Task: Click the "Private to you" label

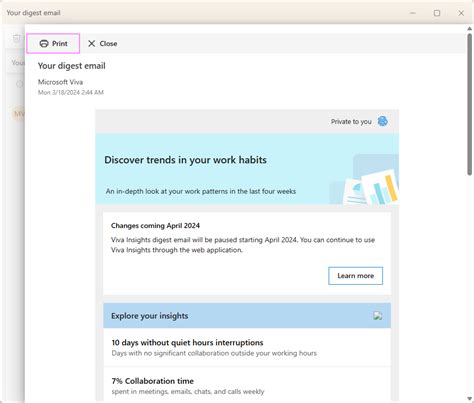Action: [351, 122]
